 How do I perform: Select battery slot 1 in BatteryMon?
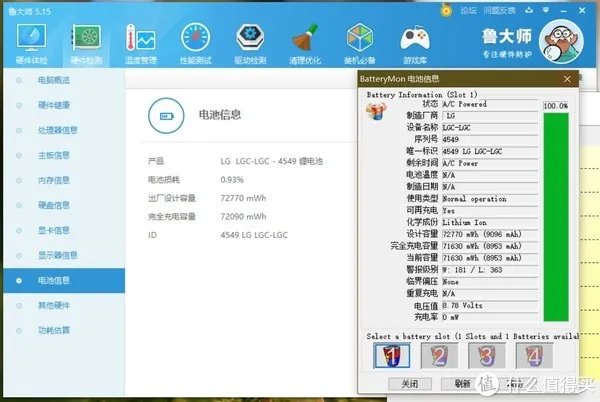[x=391, y=355]
